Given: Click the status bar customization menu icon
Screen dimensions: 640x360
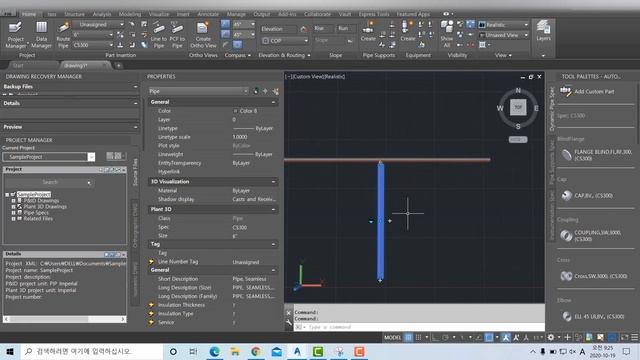Looking at the screenshot, I should tap(634, 338).
